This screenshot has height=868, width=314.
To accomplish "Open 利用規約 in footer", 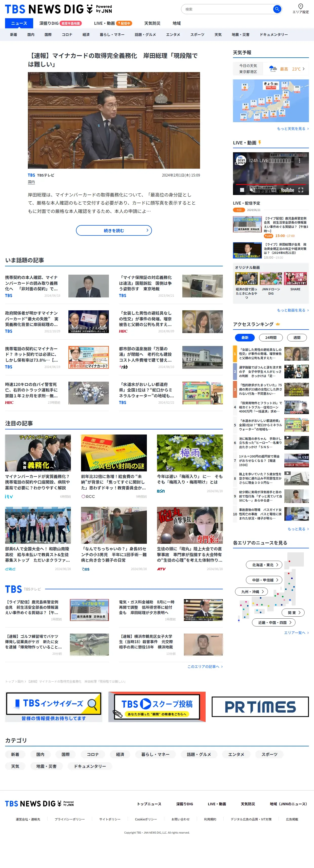I will [x=210, y=819].
